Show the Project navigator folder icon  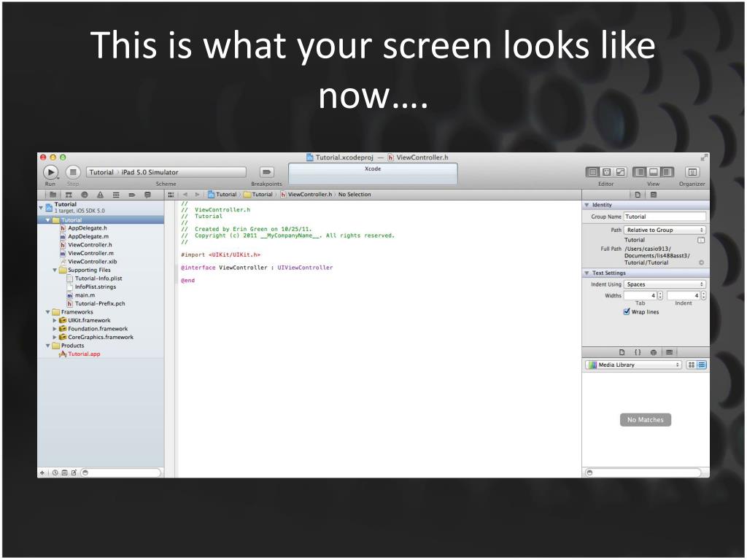point(53,195)
